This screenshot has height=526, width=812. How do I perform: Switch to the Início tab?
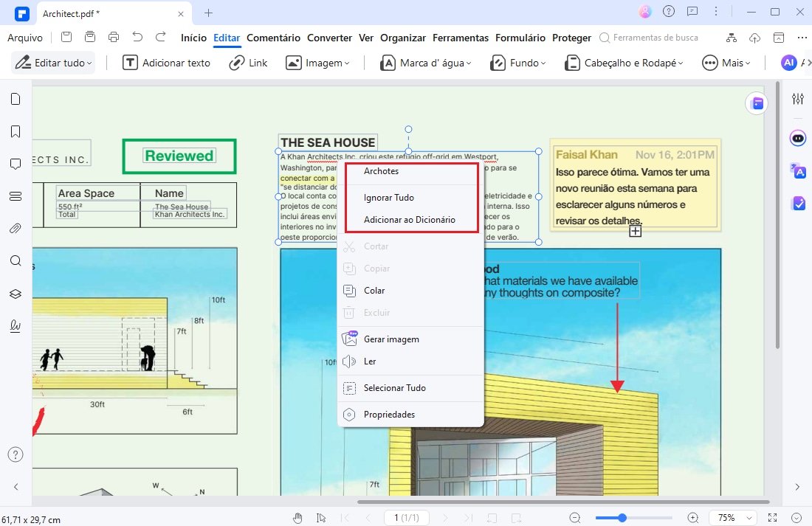(x=193, y=38)
